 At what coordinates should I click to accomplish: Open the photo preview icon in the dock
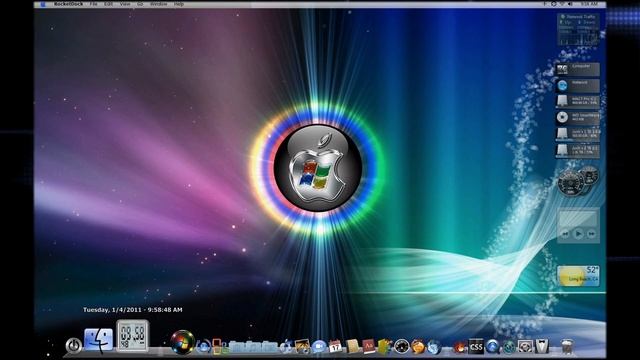pos(302,347)
